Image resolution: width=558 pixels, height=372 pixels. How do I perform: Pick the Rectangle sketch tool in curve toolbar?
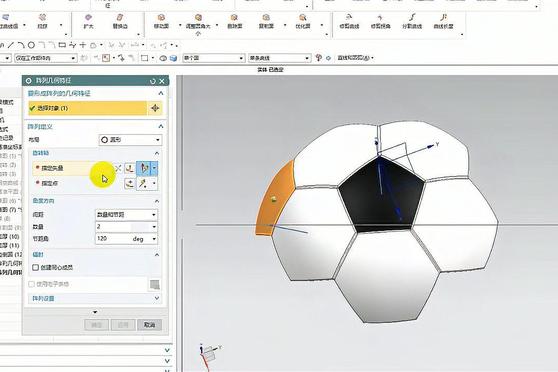click(62, 45)
